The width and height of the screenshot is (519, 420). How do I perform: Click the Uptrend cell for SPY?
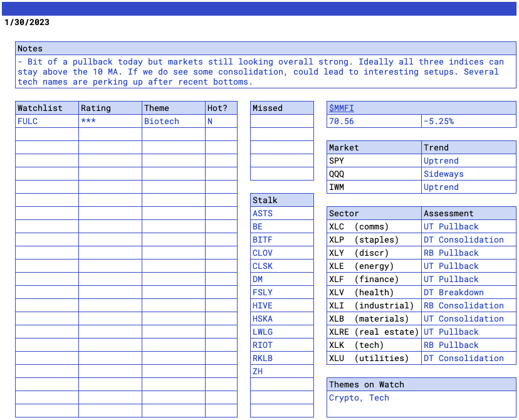pyautogui.click(x=469, y=161)
